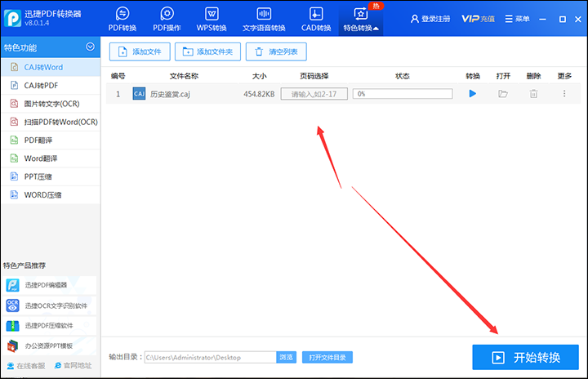
Task: Click the 页码选择 column header
Action: click(314, 76)
